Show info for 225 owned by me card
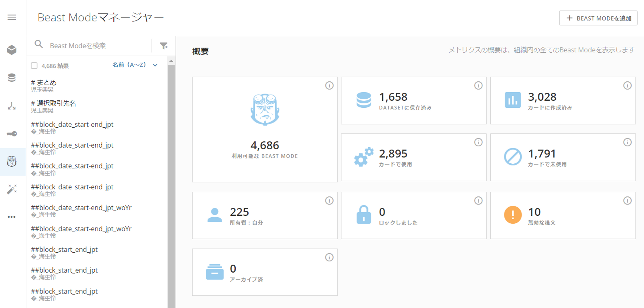 [x=329, y=201]
